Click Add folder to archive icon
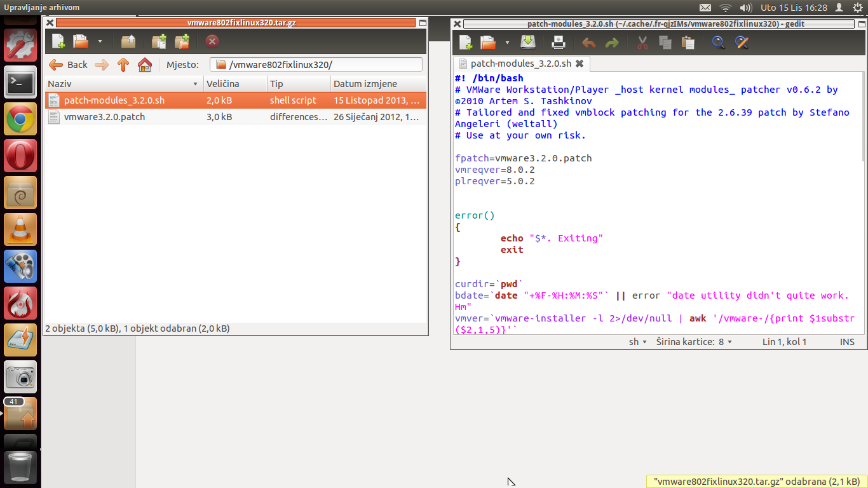868x488 pixels. tap(182, 42)
